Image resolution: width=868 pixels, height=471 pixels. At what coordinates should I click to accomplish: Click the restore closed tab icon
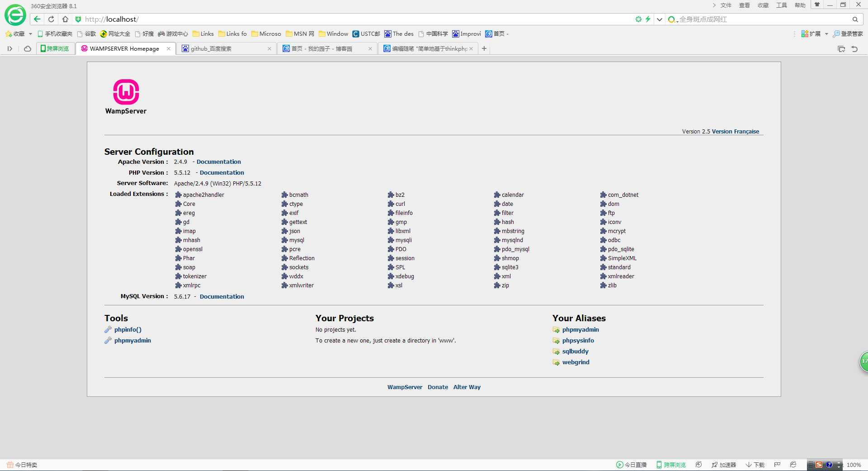pyautogui.click(x=854, y=49)
